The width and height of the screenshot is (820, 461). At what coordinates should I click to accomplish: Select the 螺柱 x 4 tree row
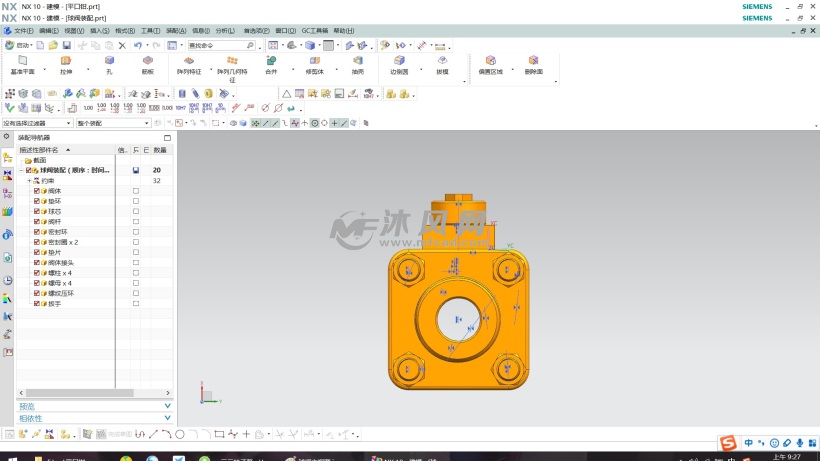pyautogui.click(x=60, y=273)
